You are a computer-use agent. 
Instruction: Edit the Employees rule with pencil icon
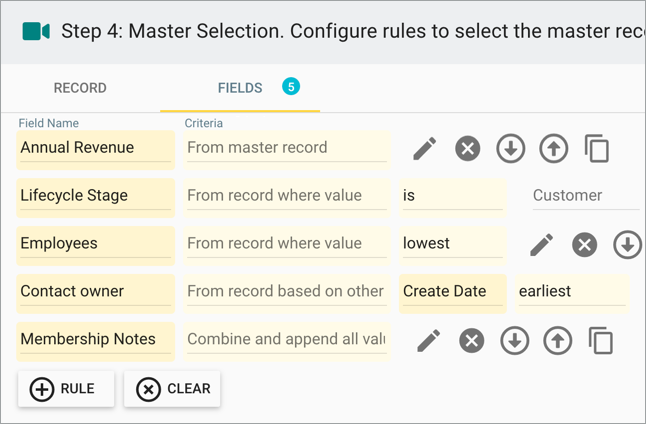tap(541, 245)
